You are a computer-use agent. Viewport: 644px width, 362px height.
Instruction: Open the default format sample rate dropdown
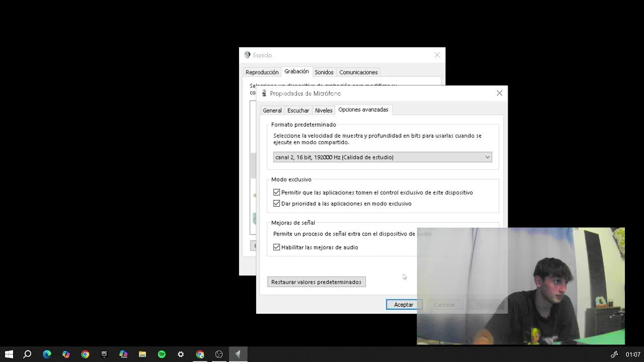coord(382,157)
